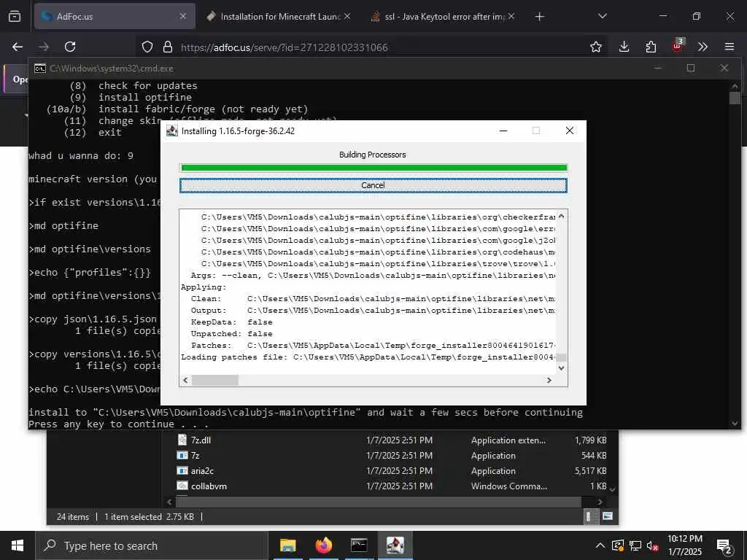Click installer log scroll up arrow
The height and width of the screenshot is (560, 747).
561,216
